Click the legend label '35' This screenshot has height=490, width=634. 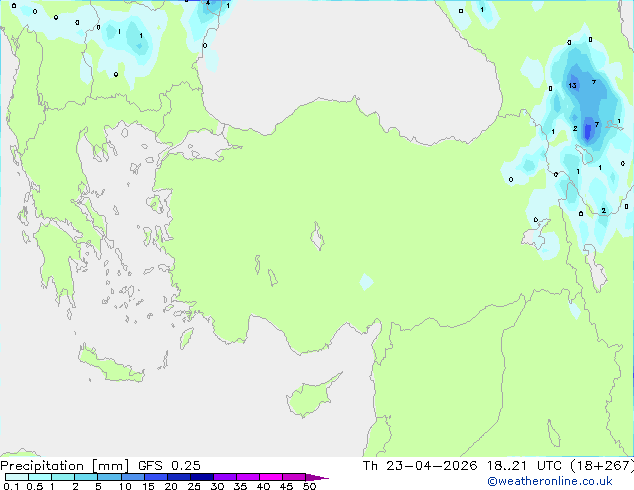coord(240,486)
